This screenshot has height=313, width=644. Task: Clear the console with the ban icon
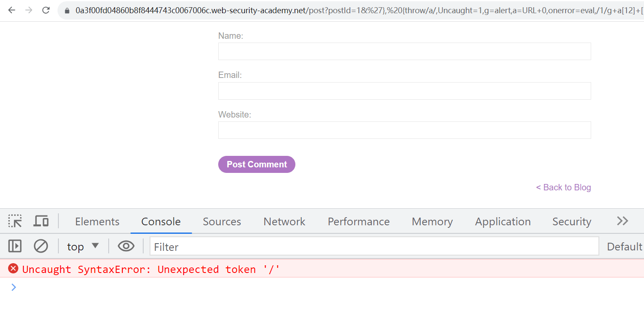click(41, 246)
